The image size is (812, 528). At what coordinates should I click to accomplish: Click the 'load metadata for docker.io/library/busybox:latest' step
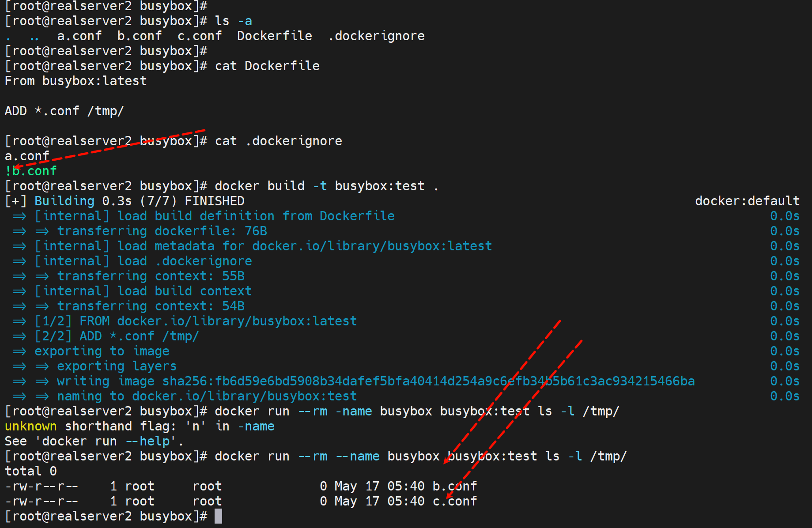pyautogui.click(x=305, y=246)
